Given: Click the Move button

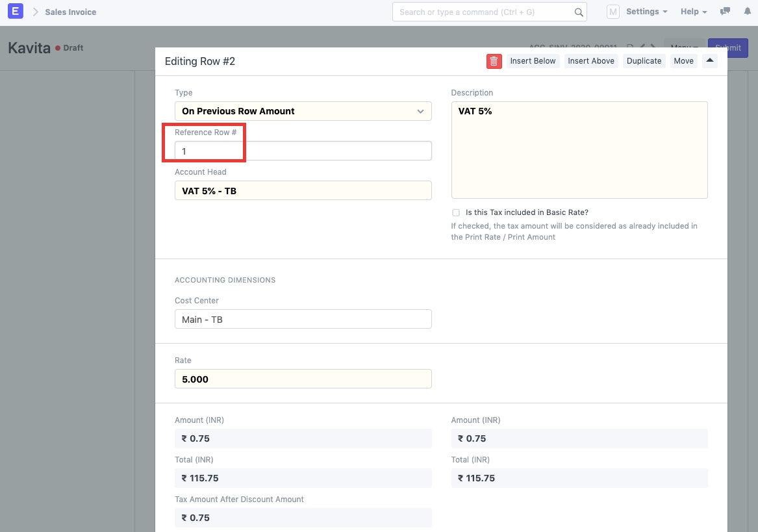Looking at the screenshot, I should 683,61.
